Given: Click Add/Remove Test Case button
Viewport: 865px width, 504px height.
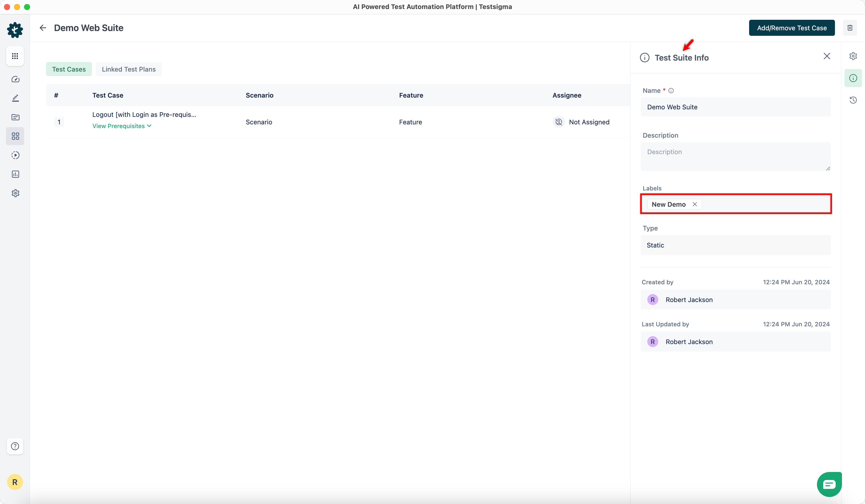Looking at the screenshot, I should [792, 28].
